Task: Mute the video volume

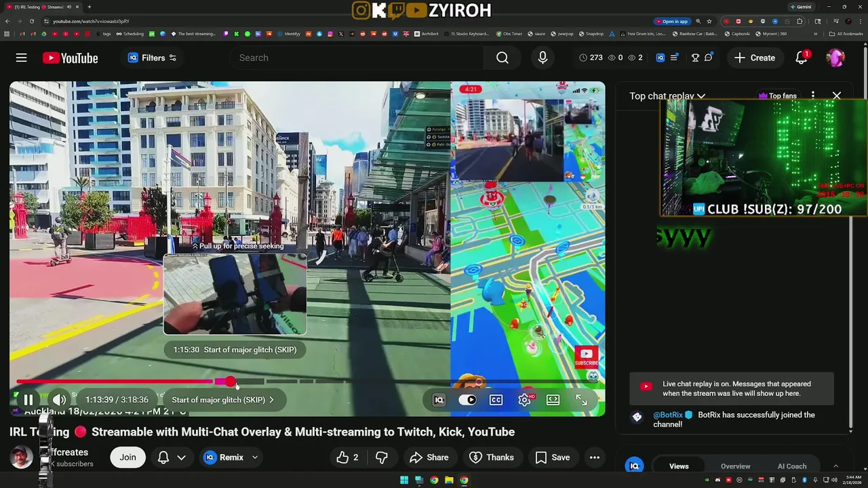Action: (x=59, y=400)
